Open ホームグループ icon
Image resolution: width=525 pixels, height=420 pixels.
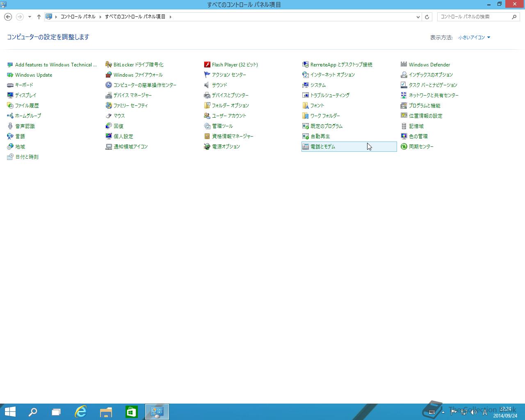coord(10,116)
